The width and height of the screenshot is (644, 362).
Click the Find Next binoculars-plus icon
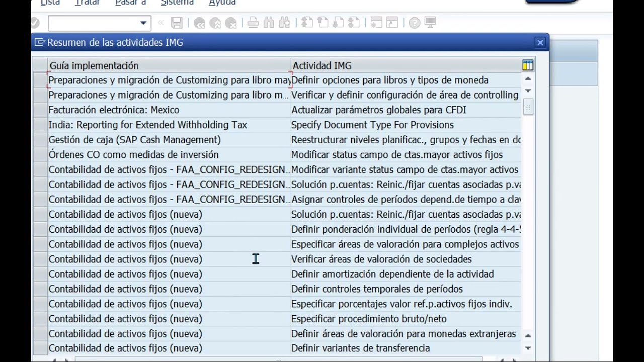(284, 23)
